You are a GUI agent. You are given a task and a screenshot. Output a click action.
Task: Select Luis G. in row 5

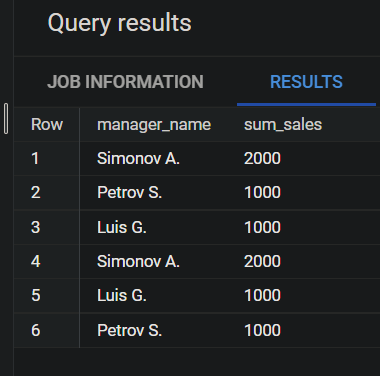tap(122, 295)
